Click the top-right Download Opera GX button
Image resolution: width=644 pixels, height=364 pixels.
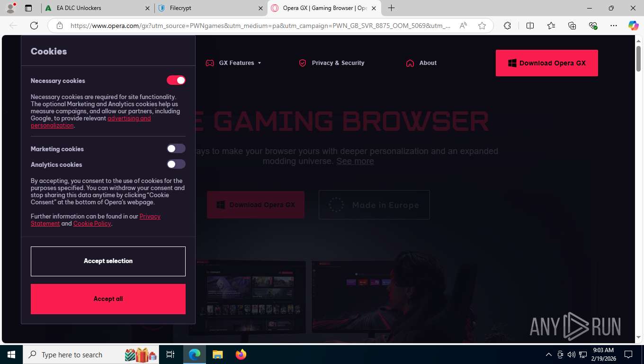(x=547, y=63)
